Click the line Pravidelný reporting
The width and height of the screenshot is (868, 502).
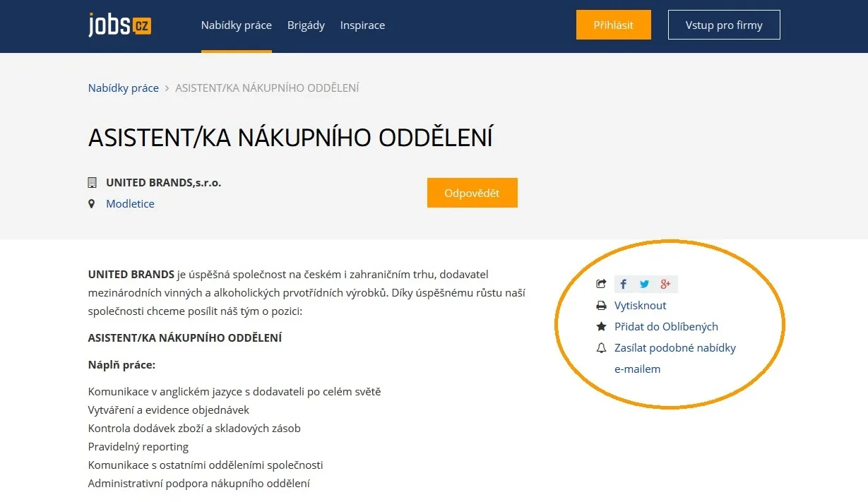(138, 446)
